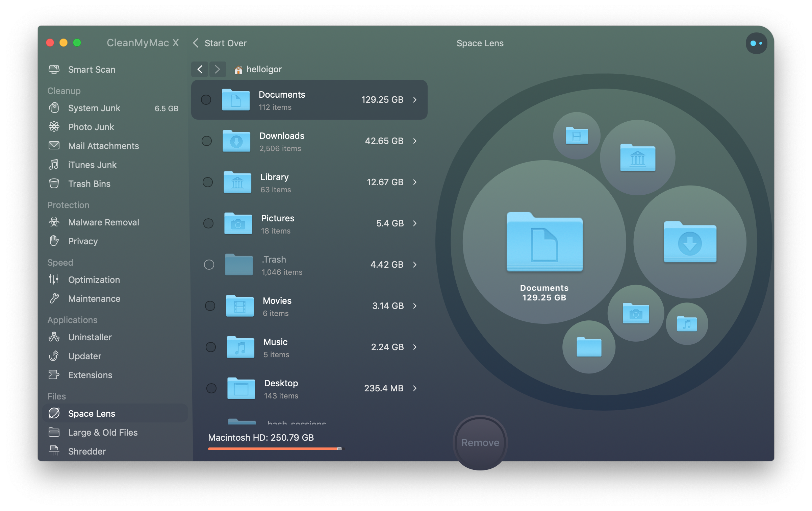Click the helloigor path label
This screenshot has width=812, height=511.
[264, 69]
